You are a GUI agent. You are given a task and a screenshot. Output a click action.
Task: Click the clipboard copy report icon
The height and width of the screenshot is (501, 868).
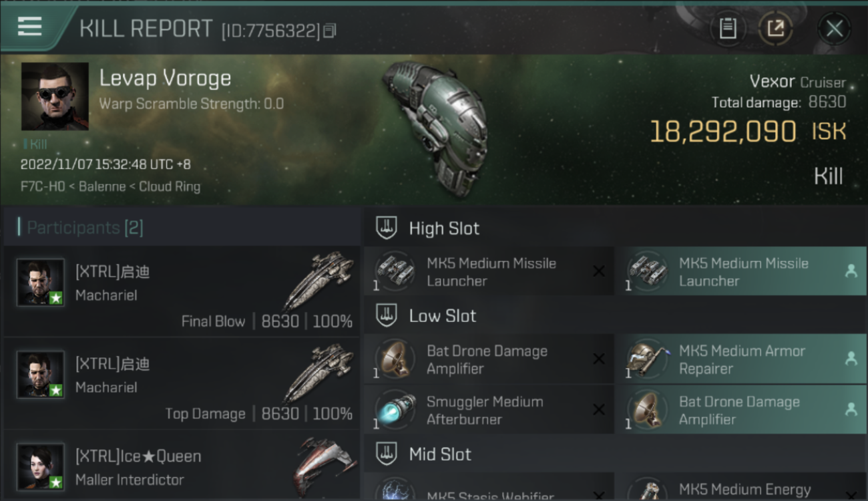click(728, 29)
